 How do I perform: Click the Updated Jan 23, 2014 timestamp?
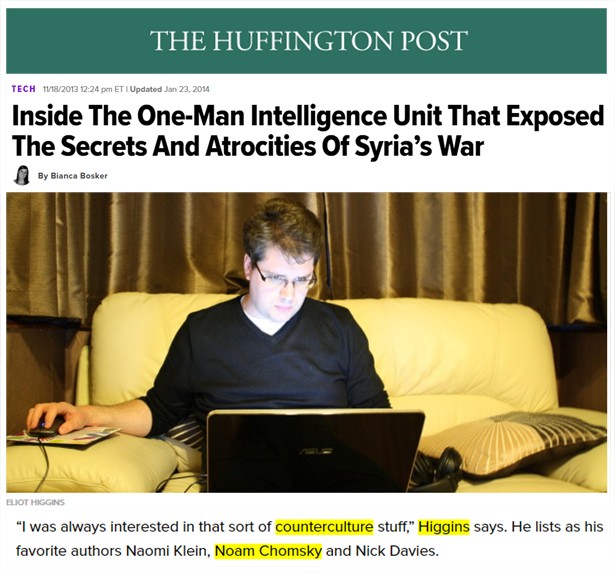tap(169, 89)
